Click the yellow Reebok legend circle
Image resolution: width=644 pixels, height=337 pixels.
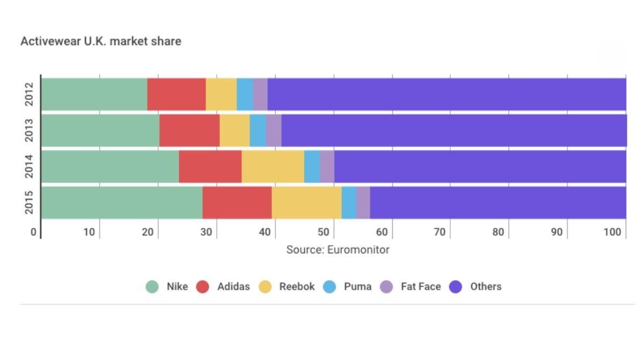pyautogui.click(x=265, y=287)
